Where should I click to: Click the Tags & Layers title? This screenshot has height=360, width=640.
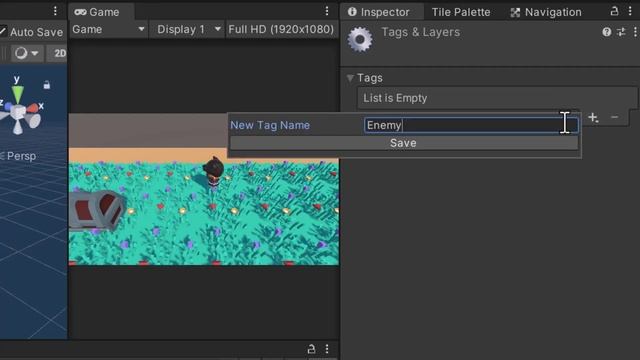coord(420,32)
